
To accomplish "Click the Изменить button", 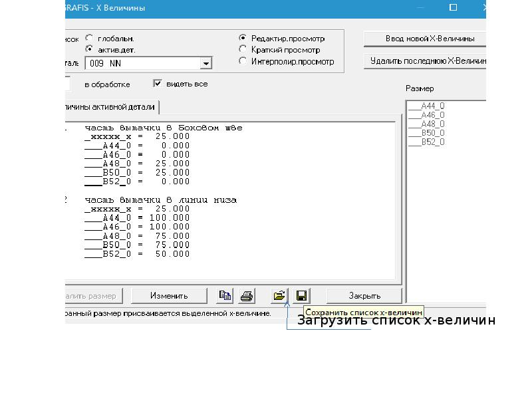I will 169,296.
